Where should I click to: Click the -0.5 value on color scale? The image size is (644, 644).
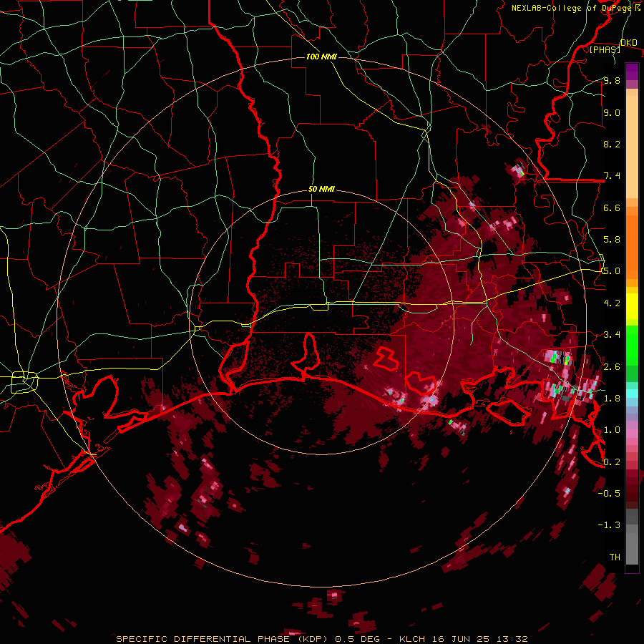click(609, 493)
